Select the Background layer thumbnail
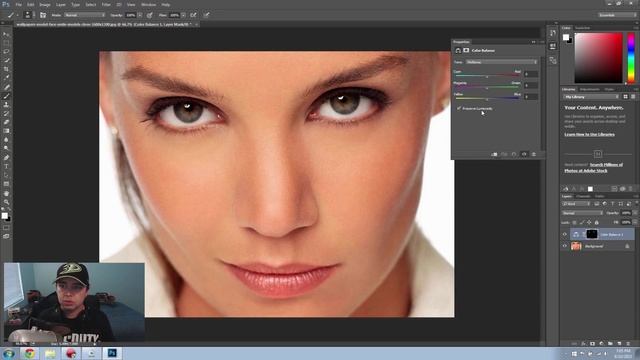Screen dimensions: 640x360 (x=576, y=246)
